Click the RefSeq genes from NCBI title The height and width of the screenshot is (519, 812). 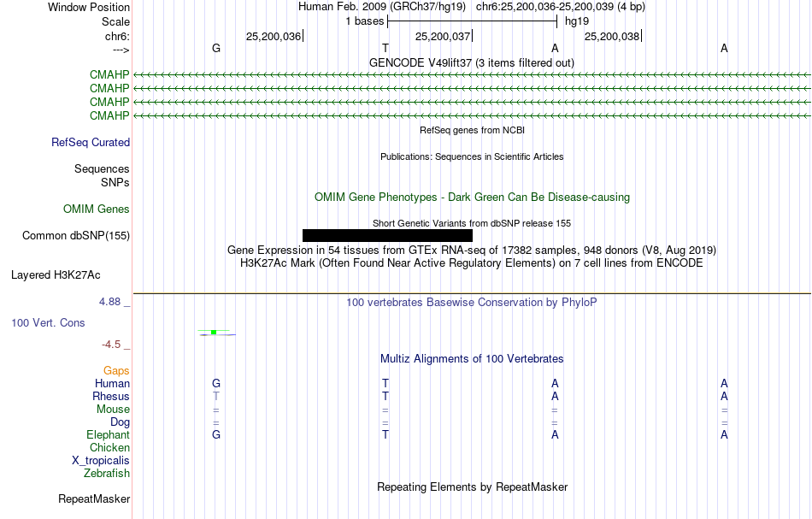[473, 131]
